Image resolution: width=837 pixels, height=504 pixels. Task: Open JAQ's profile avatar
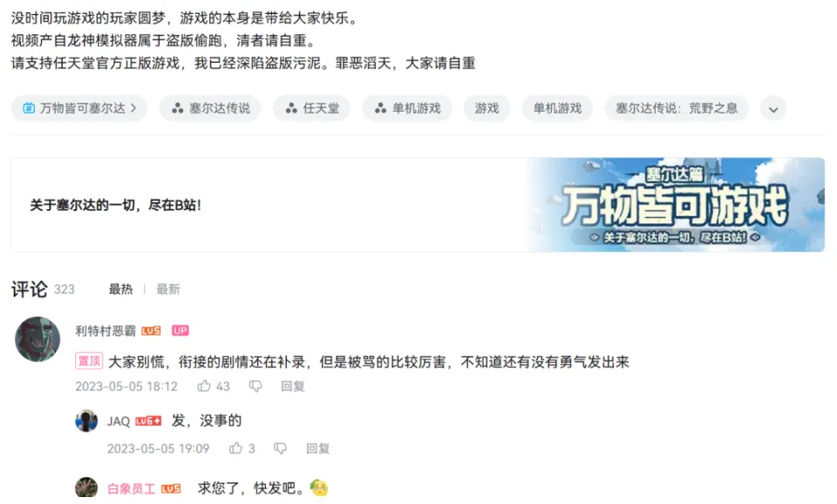pyautogui.click(x=86, y=420)
